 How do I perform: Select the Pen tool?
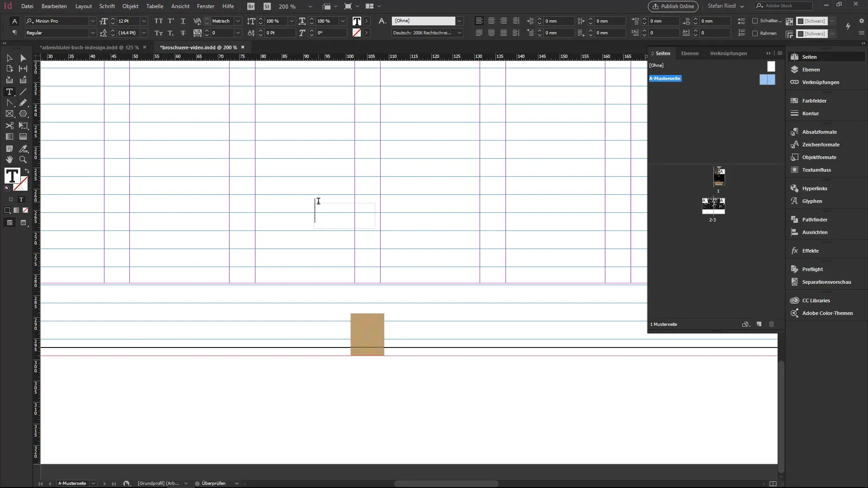9,103
